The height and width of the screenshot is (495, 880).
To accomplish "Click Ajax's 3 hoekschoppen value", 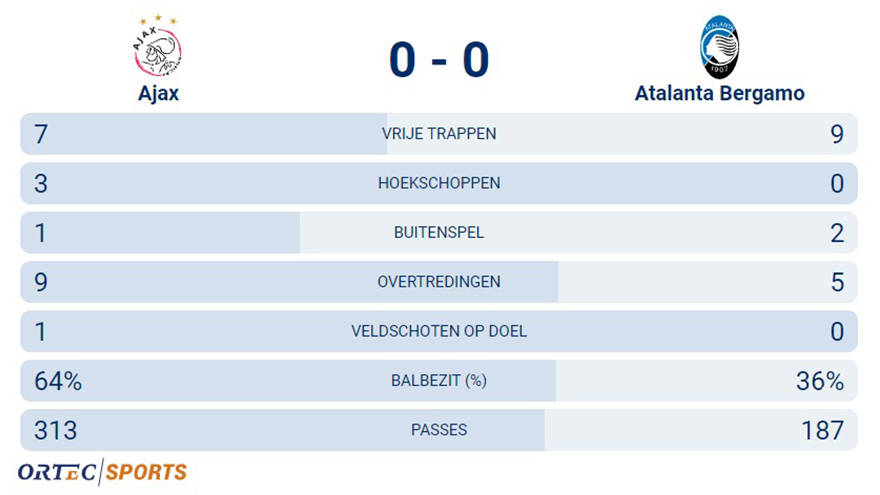I will pos(41,184).
